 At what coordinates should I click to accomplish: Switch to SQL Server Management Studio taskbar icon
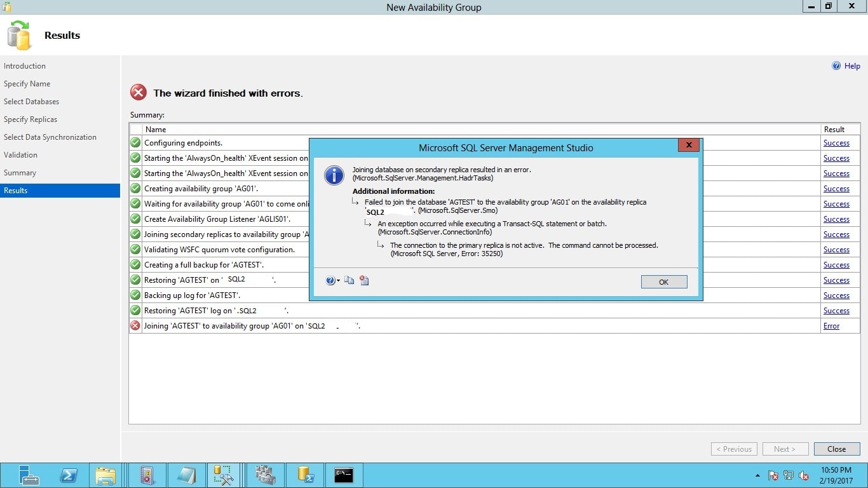click(223, 475)
